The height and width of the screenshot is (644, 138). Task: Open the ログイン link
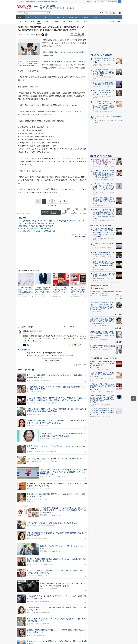tap(42, 8)
